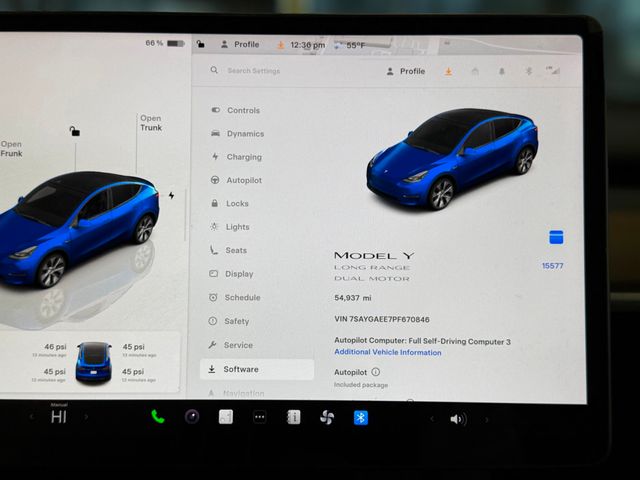The image size is (640, 480).
Task: Decrease volume with left arrow
Action: (432, 419)
